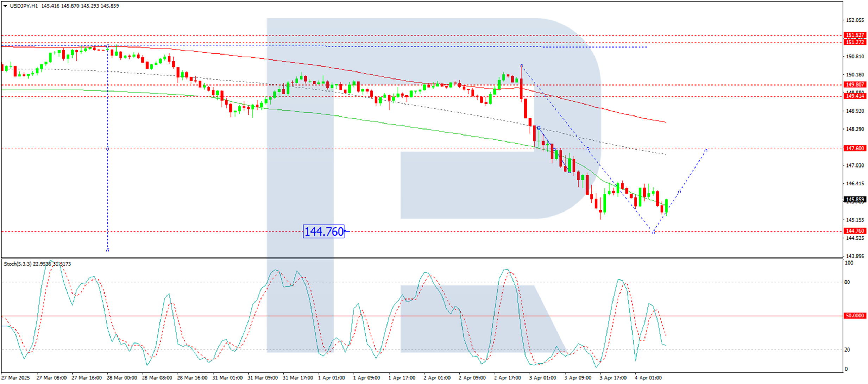Select the 1 Apr 01:00 time axis label
The image size is (868, 384).
331,378
